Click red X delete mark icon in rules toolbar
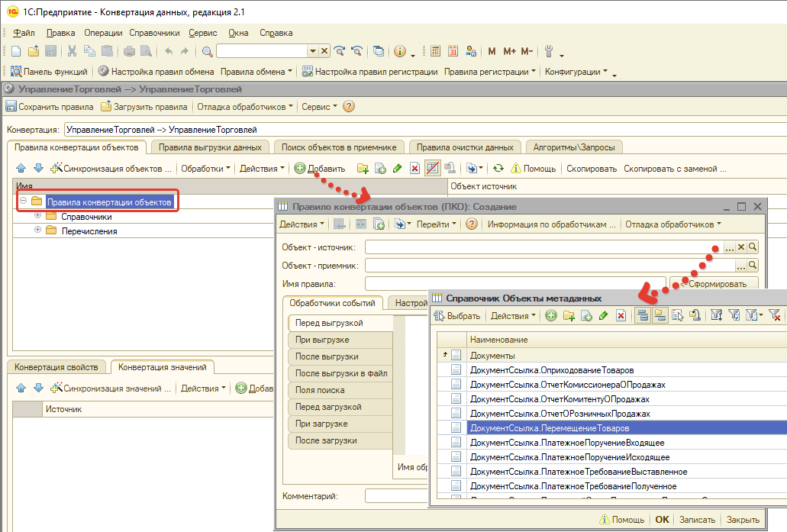The image size is (787, 532). tap(414, 169)
